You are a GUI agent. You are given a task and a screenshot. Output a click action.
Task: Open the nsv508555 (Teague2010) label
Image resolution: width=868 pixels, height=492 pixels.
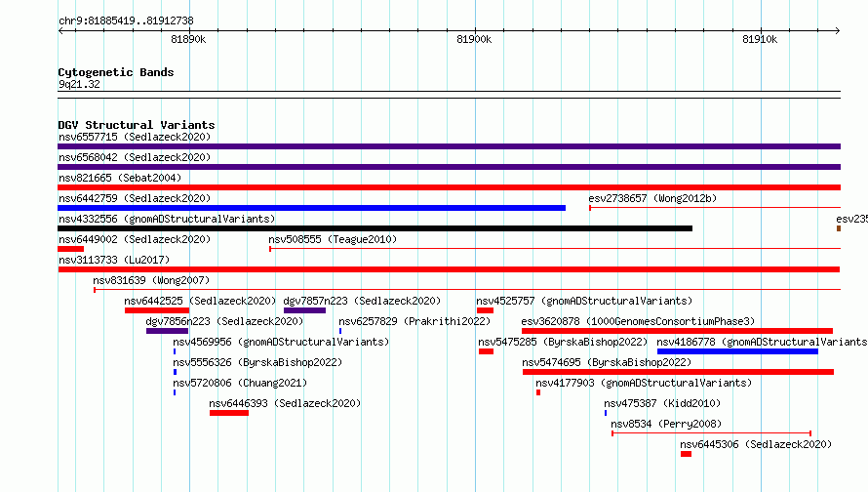333,239
